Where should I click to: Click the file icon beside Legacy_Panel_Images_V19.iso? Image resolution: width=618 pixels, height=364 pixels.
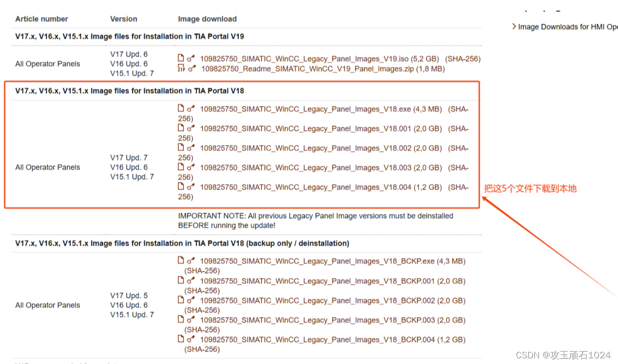click(x=181, y=58)
